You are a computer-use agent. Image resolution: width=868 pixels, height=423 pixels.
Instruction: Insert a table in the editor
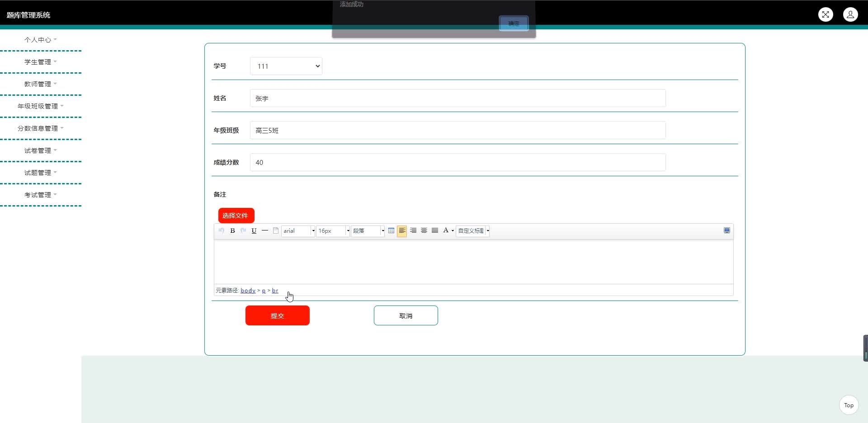click(391, 231)
